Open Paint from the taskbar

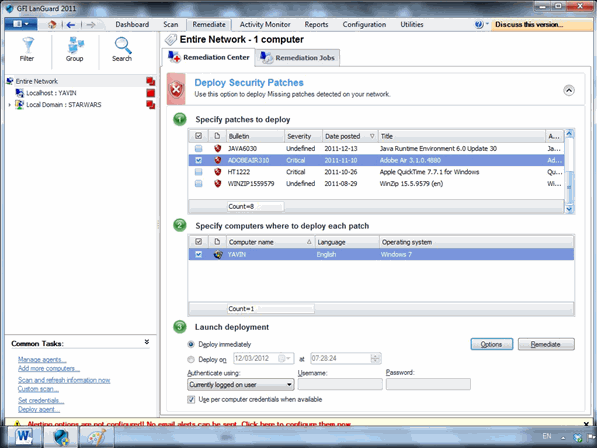[x=96, y=436]
